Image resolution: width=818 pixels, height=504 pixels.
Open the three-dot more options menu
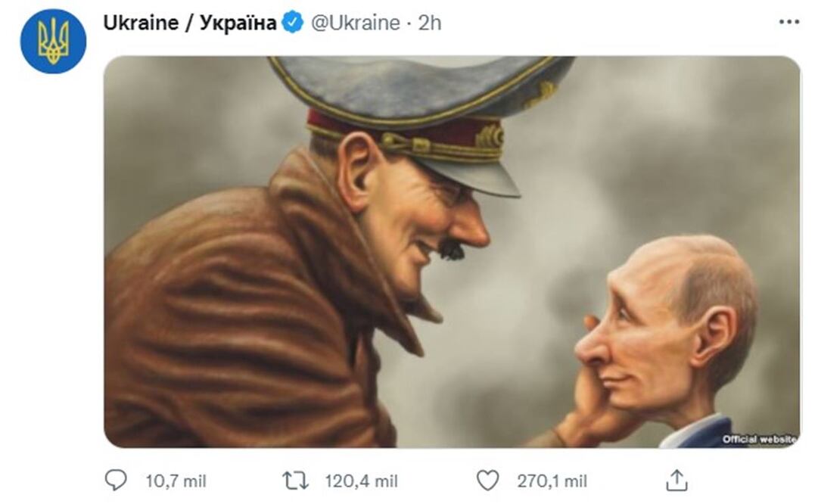click(x=788, y=22)
